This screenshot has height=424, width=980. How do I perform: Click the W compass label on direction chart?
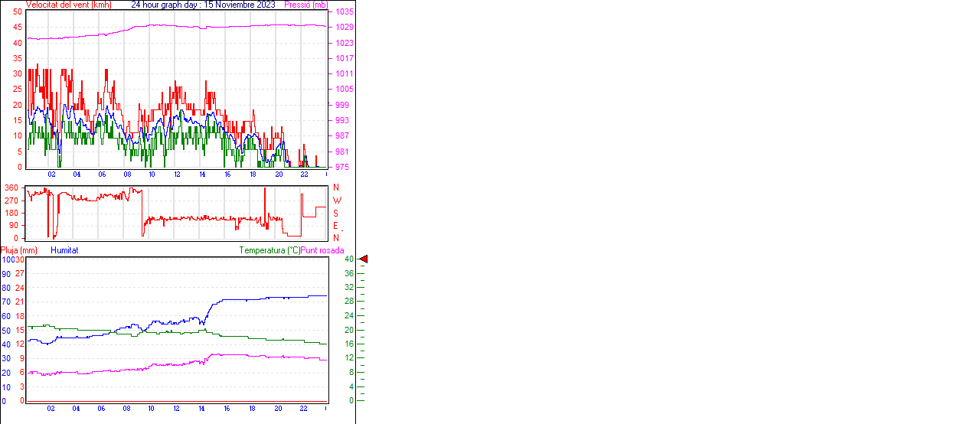click(x=337, y=201)
